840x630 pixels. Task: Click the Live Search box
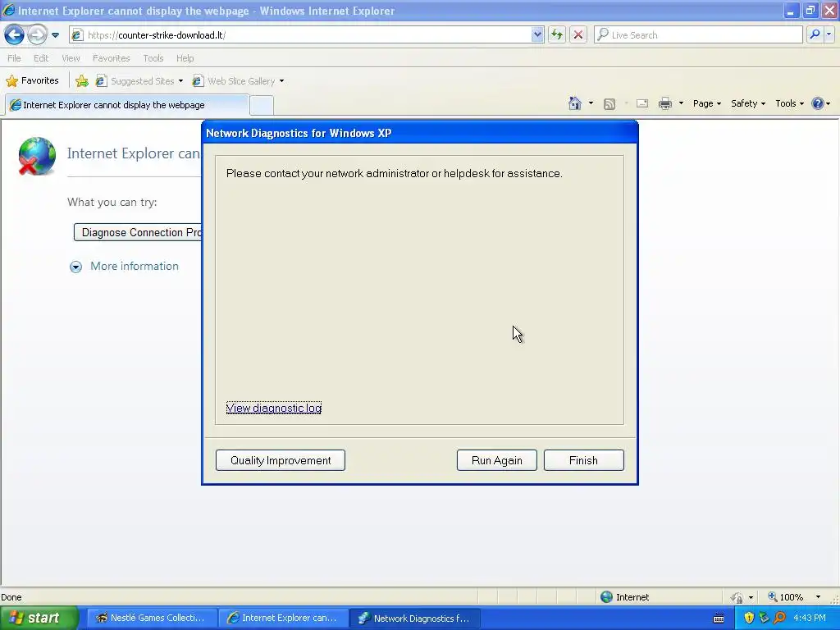point(699,34)
